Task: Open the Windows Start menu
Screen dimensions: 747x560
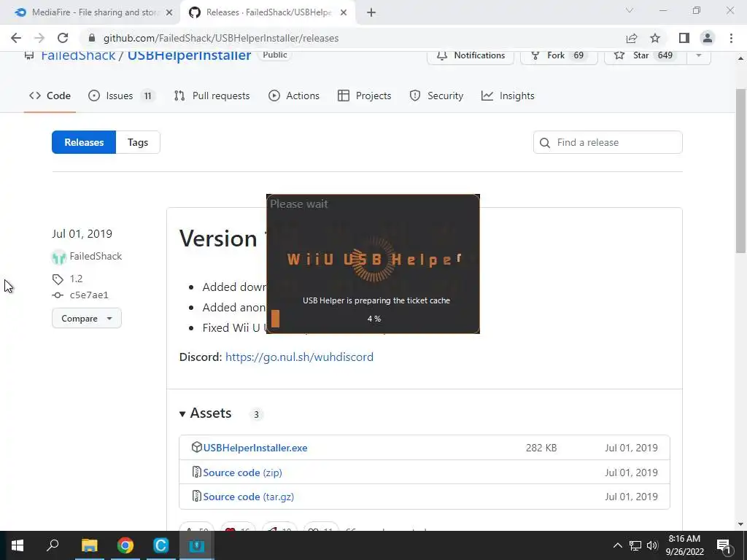Action: pyautogui.click(x=18, y=545)
